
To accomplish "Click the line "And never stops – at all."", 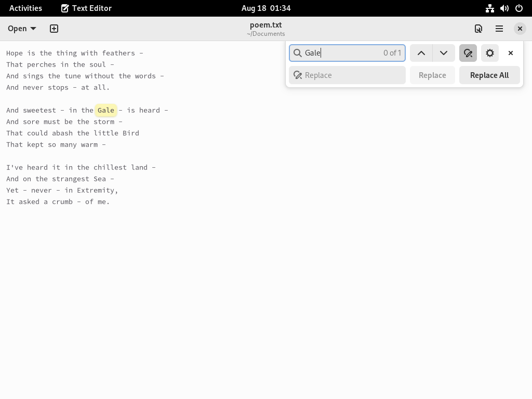I will [58, 87].
